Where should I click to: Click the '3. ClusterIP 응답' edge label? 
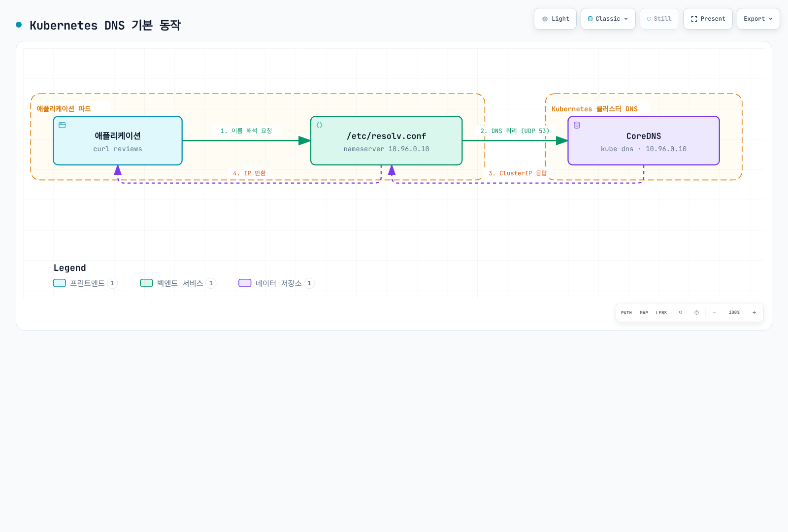click(x=518, y=173)
